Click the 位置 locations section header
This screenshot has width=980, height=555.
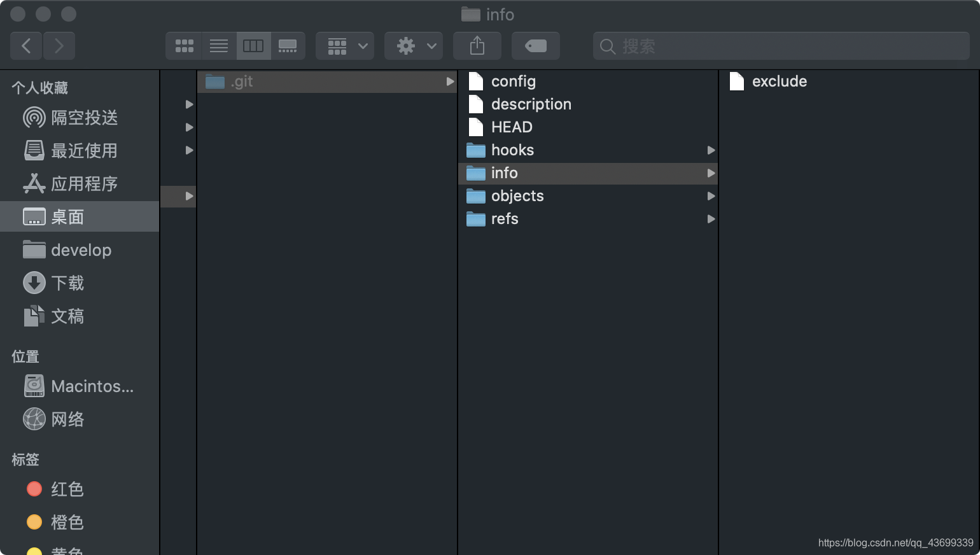pos(25,356)
